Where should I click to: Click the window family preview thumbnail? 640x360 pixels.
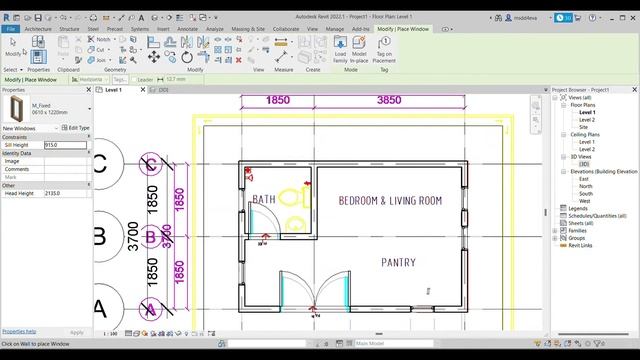point(17,109)
